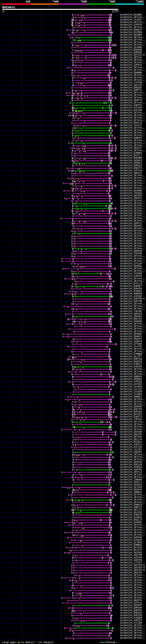Choose entry UniRef100_B9EMN9

click(131, 158)
